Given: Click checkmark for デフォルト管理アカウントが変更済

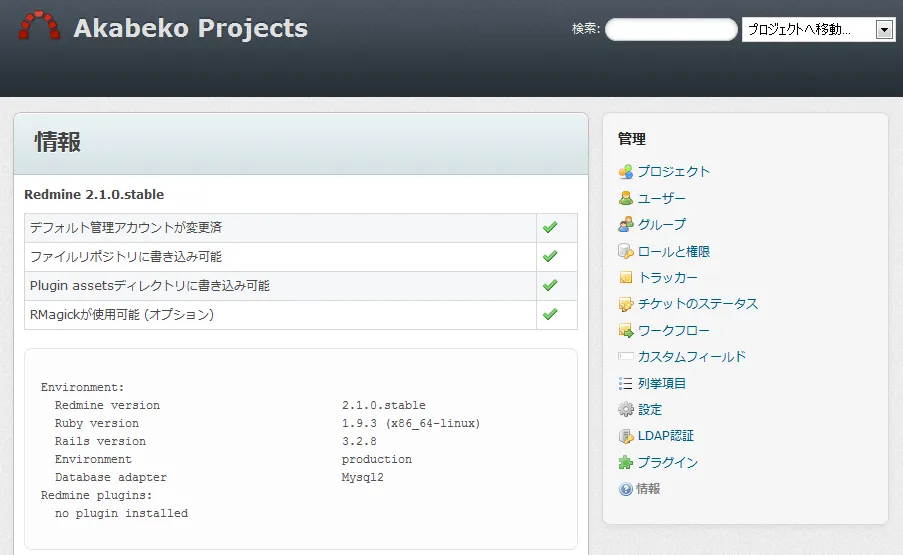Looking at the screenshot, I should click(550, 227).
